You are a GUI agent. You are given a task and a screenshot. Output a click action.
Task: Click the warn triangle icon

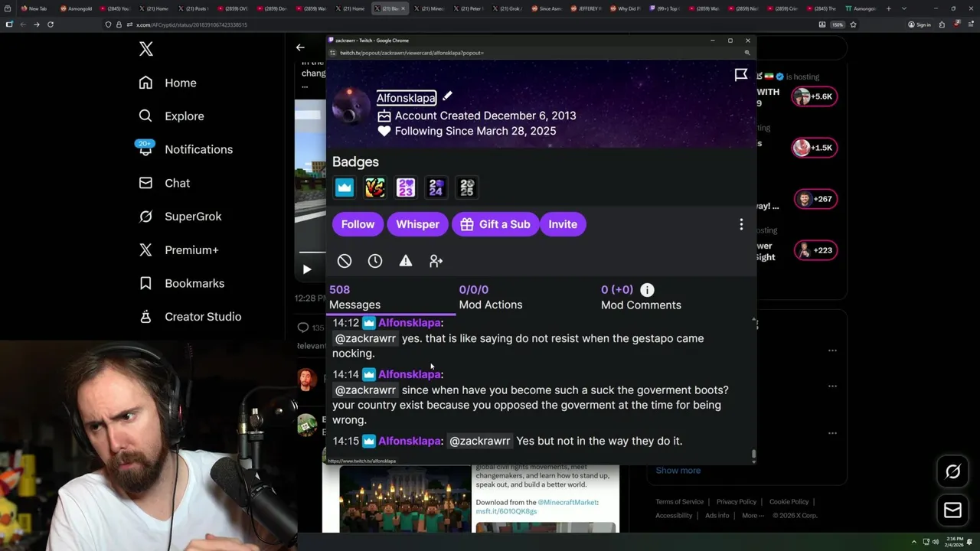[x=406, y=261]
